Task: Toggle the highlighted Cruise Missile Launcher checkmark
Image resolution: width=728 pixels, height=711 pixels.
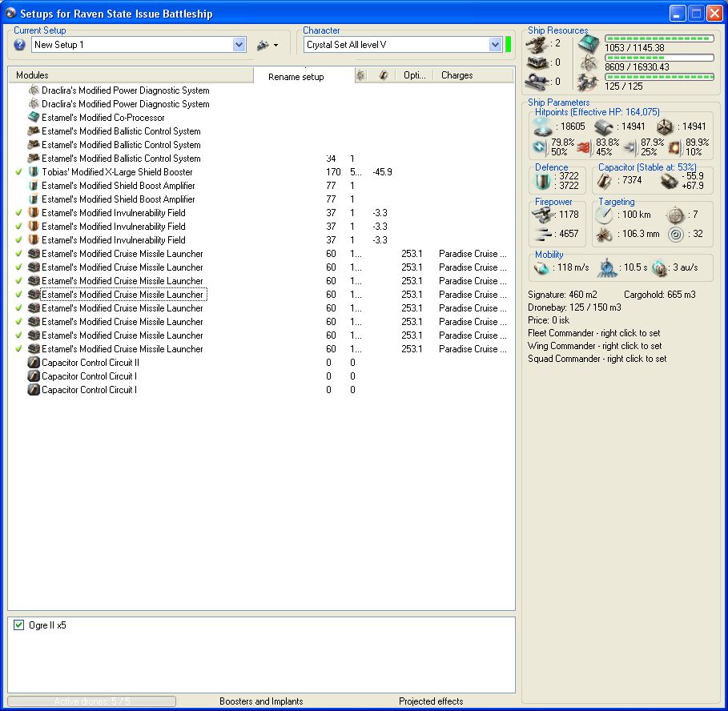Action: pos(18,295)
